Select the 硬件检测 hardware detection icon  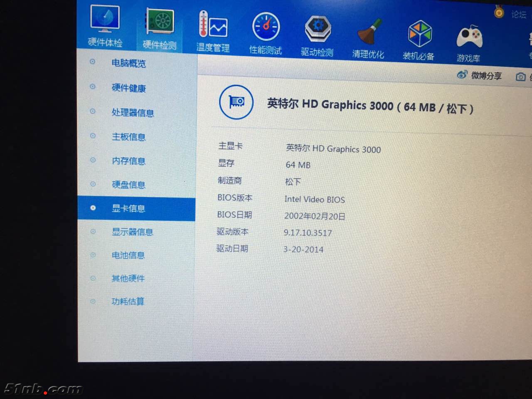(160, 22)
